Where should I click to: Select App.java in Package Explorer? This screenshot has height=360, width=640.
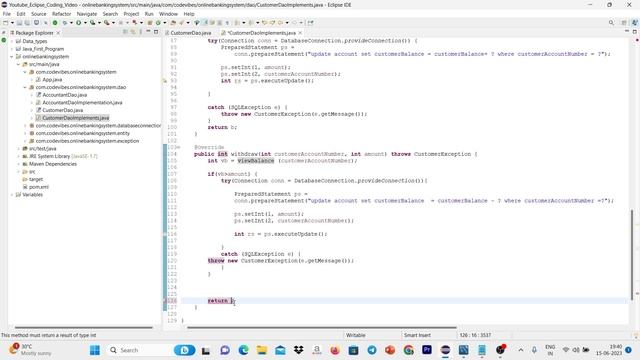pos(52,80)
